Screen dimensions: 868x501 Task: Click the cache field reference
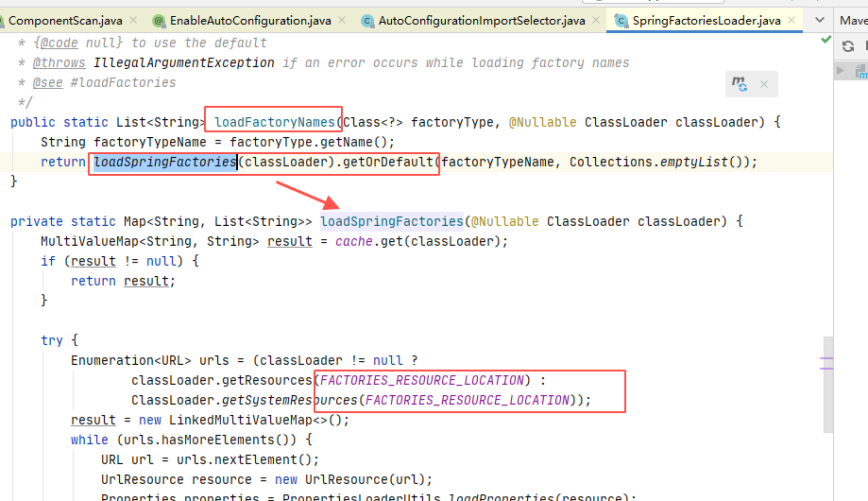(354, 241)
